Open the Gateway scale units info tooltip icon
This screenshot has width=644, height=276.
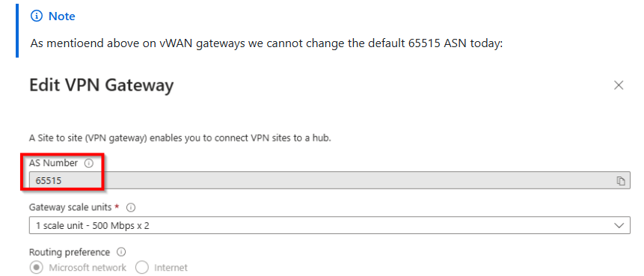click(x=131, y=208)
